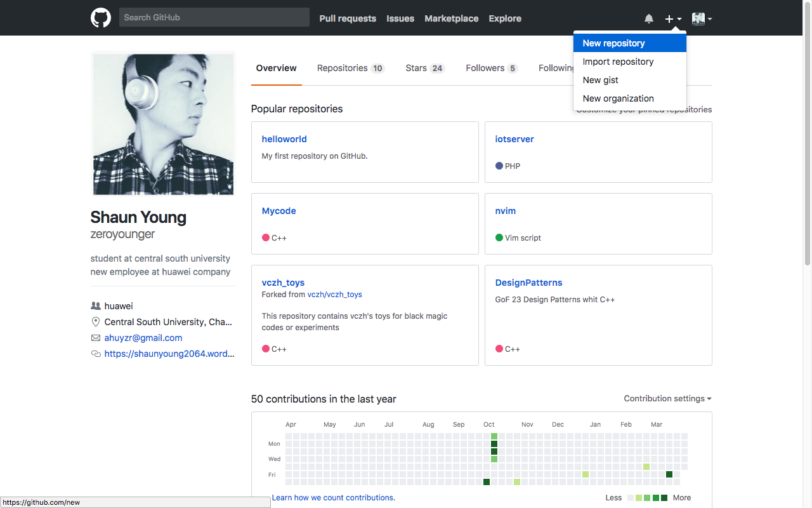Click the 'My first repository on GitHub.' description
Screen dimensions: 812x508
315,156
